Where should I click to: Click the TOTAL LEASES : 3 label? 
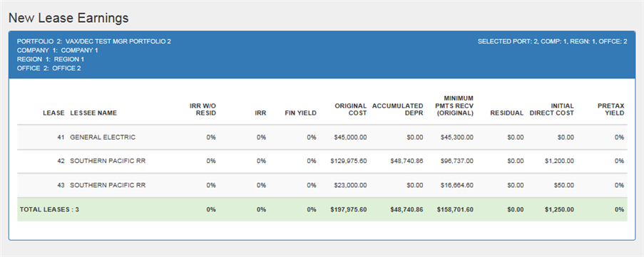(49, 209)
